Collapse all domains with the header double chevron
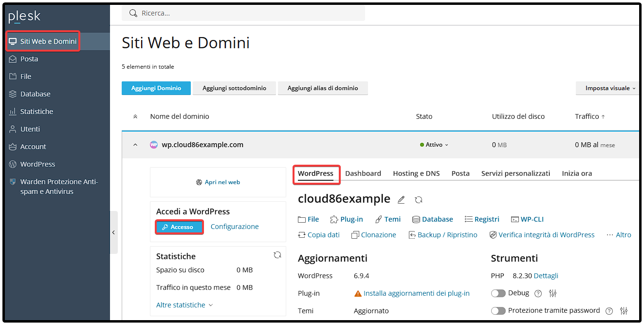Image resolution: width=644 pixels, height=325 pixels. [135, 116]
